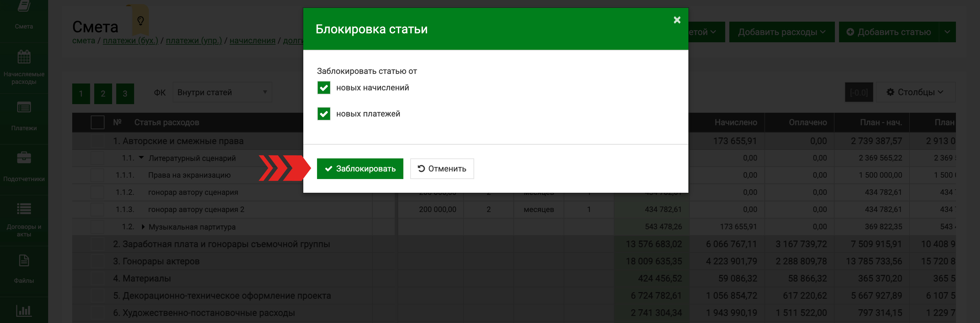Click value 6 066 767,11
The image size is (980, 323).
(x=731, y=244)
